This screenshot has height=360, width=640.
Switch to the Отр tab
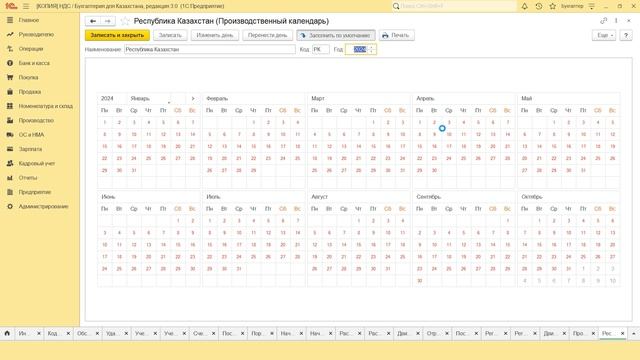(431, 333)
